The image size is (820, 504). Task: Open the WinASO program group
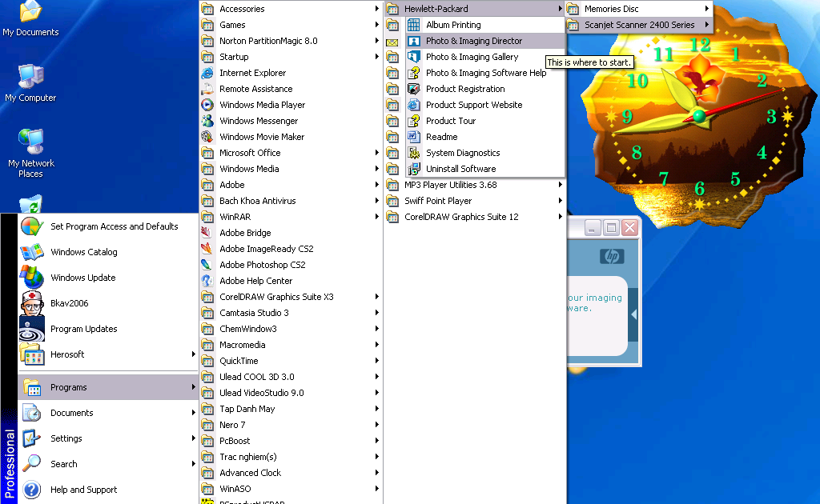click(291, 489)
